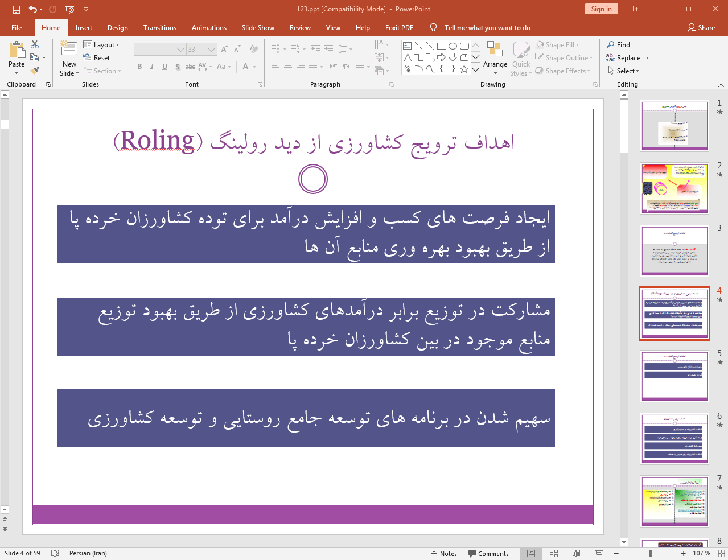
Task: Switch to Slide Sorter view icon
Action: pyautogui.click(x=554, y=553)
